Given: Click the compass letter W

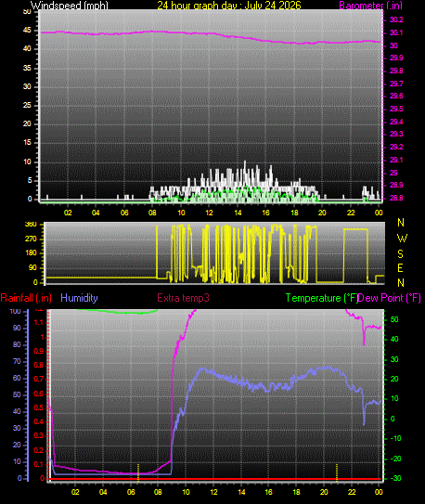Looking at the screenshot, I should 402,239.
